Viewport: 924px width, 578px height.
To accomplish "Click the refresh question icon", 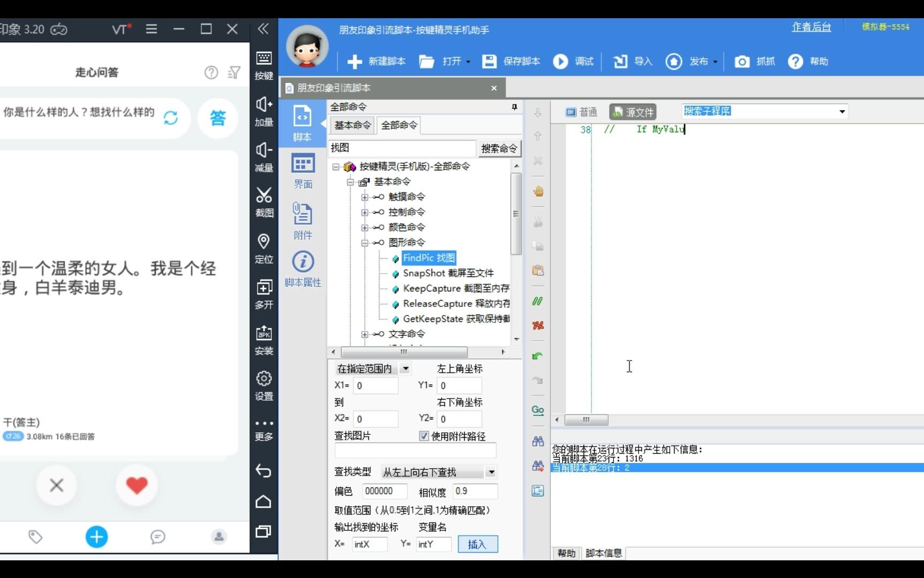I will [171, 117].
